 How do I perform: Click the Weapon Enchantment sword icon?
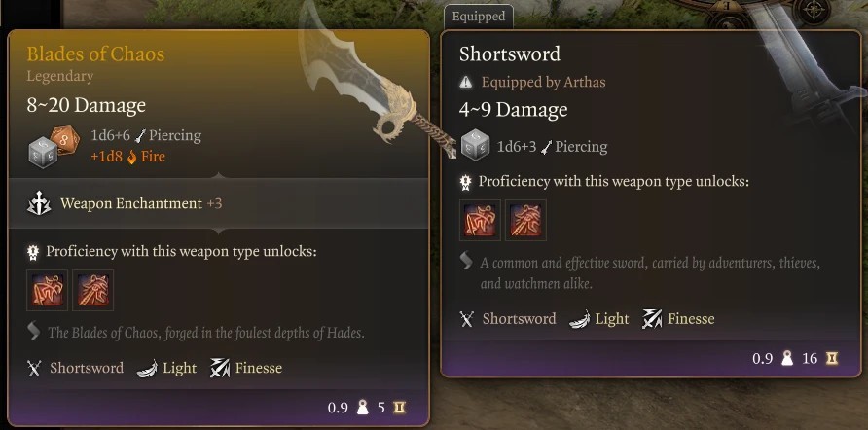point(39,204)
